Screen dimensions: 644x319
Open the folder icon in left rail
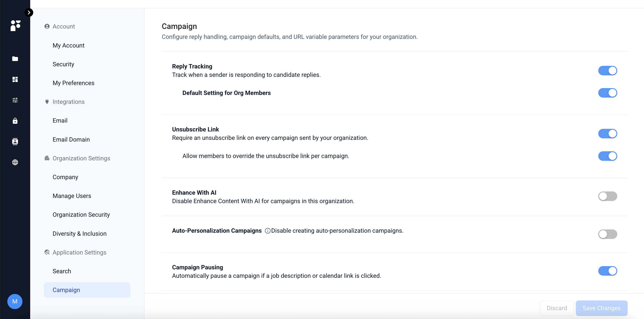[15, 58]
